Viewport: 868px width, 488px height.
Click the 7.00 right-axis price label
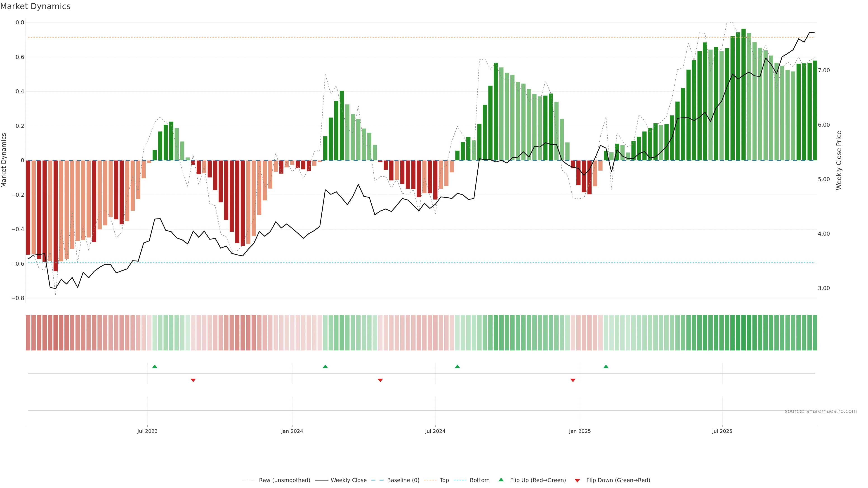click(823, 70)
